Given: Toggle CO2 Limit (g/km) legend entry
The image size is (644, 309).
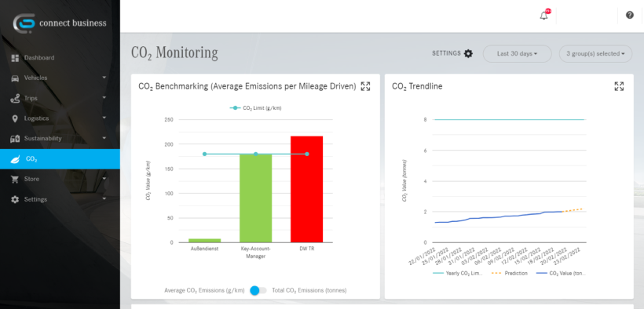Looking at the screenshot, I should (x=255, y=108).
